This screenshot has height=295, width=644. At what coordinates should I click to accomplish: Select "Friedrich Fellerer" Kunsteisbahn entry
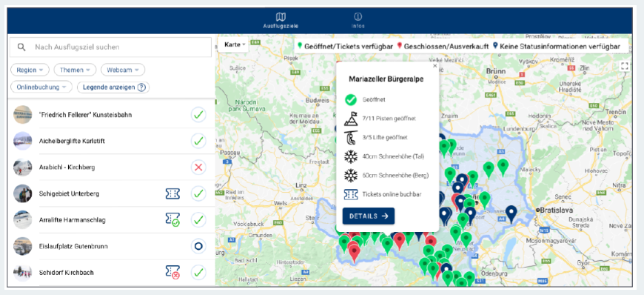(x=111, y=115)
